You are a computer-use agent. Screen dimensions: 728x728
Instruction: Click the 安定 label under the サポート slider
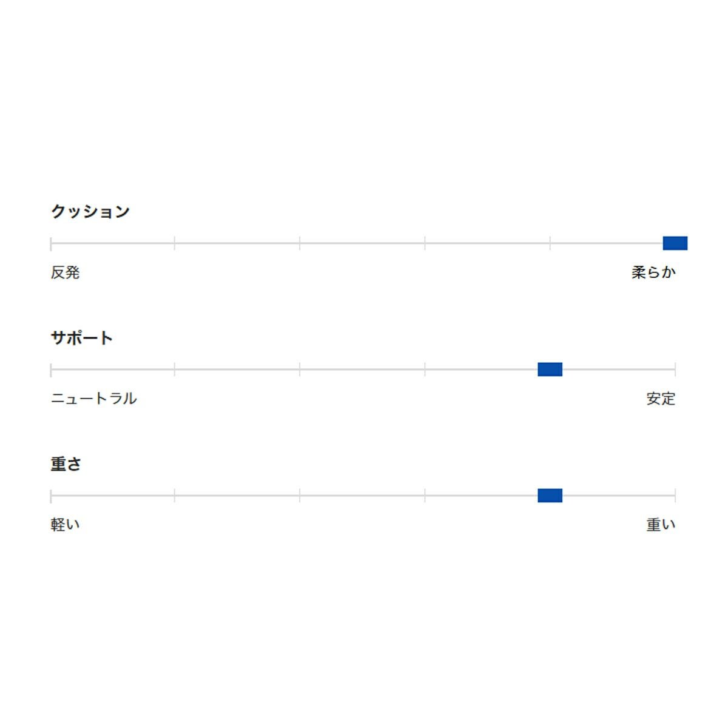pyautogui.click(x=661, y=399)
